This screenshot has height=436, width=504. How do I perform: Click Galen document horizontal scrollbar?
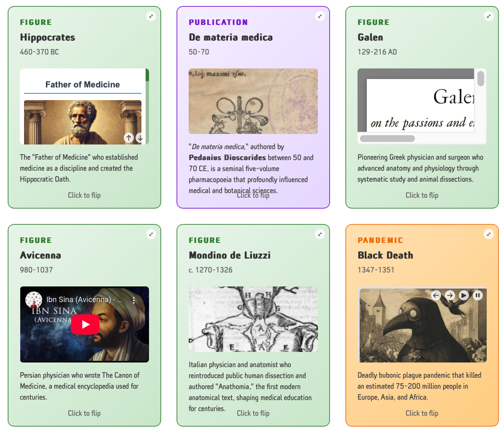click(x=387, y=138)
